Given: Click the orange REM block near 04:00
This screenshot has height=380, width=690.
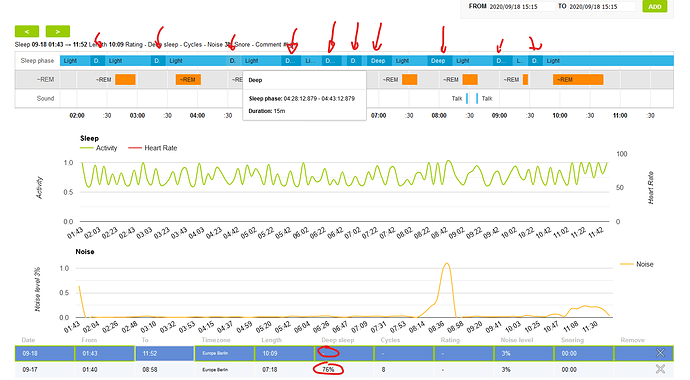Looking at the screenshot, I should click(x=188, y=80).
